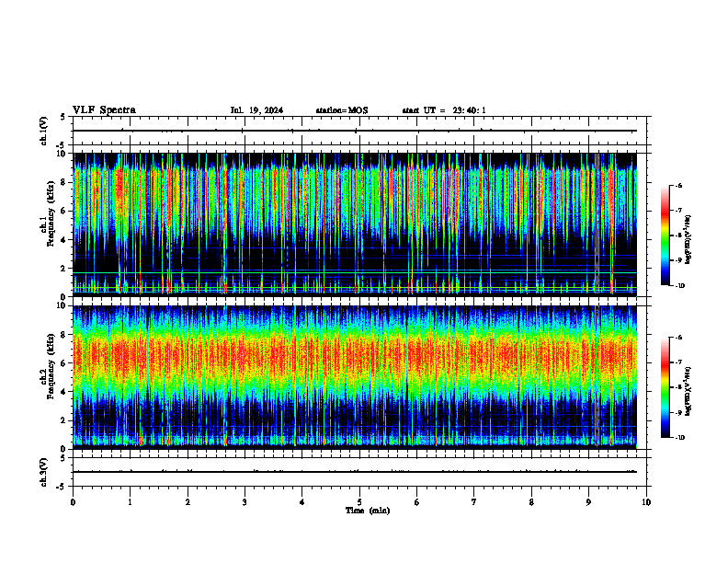This screenshot has width=728, height=563.
Task: Click time axis tick label "4"
Action: (302, 502)
